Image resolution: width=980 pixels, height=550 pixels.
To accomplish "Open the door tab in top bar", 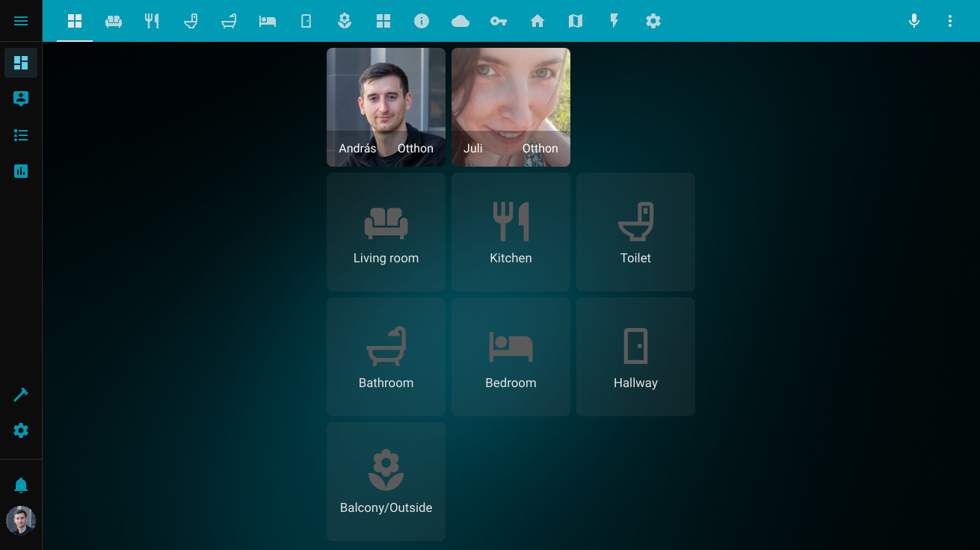I will click(x=306, y=21).
